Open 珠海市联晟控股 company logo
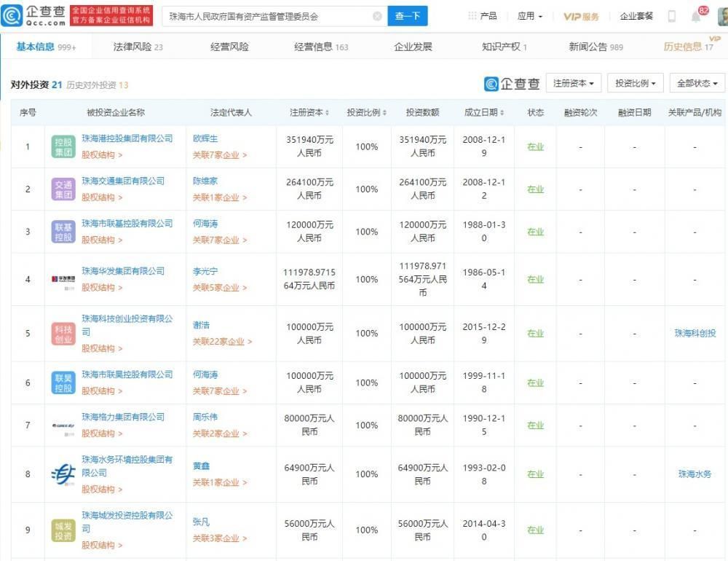 (x=63, y=383)
